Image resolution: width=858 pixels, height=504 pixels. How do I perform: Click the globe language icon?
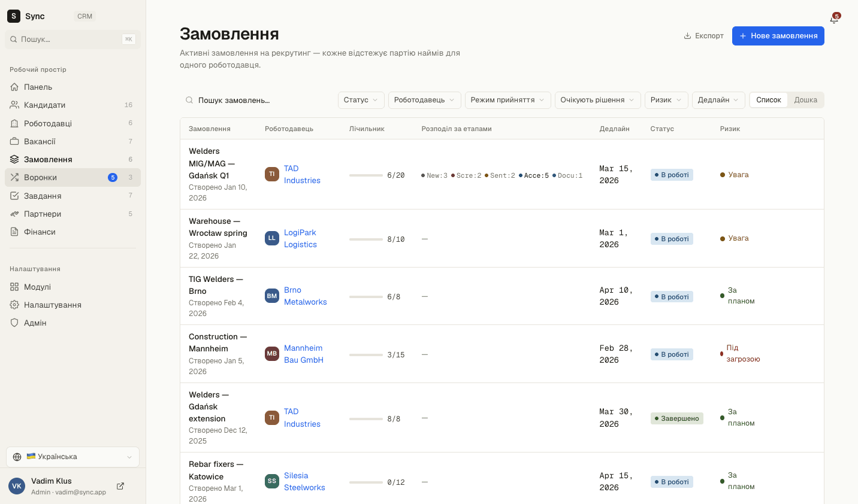(x=17, y=457)
